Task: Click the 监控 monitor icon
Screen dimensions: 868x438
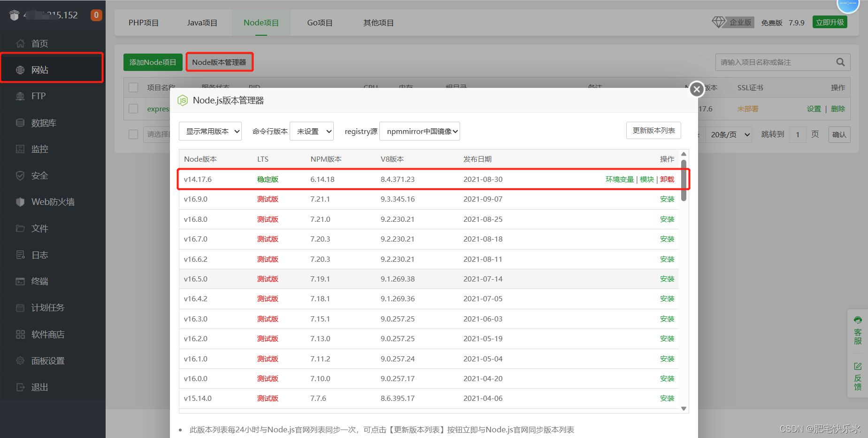Action: pyautogui.click(x=20, y=149)
